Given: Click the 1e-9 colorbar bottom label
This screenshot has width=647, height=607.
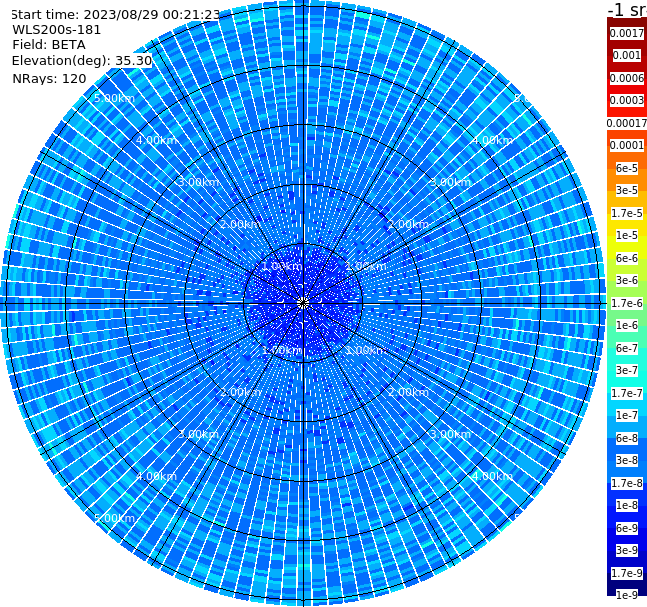Looking at the screenshot, I should (626, 595).
